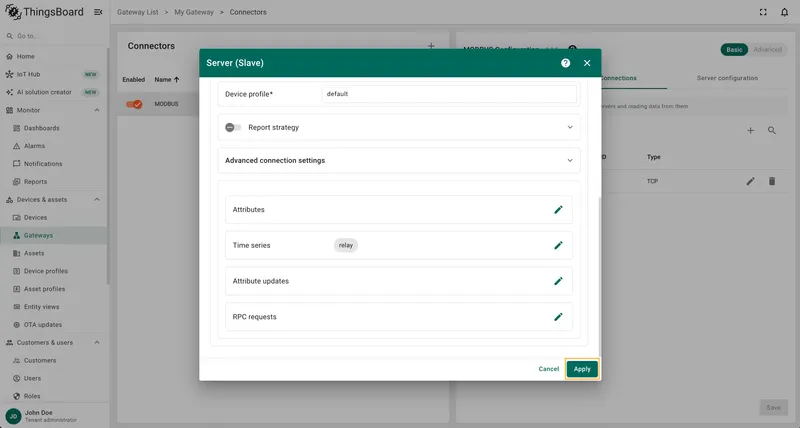
Task: Edit RPC requests with pencil icon
Action: click(x=558, y=317)
